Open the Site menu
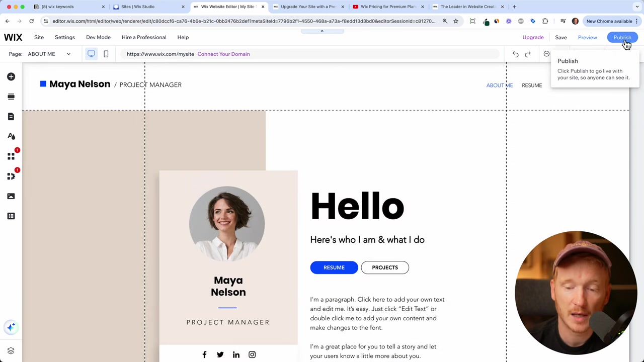This screenshot has width=644, height=362. click(x=39, y=37)
